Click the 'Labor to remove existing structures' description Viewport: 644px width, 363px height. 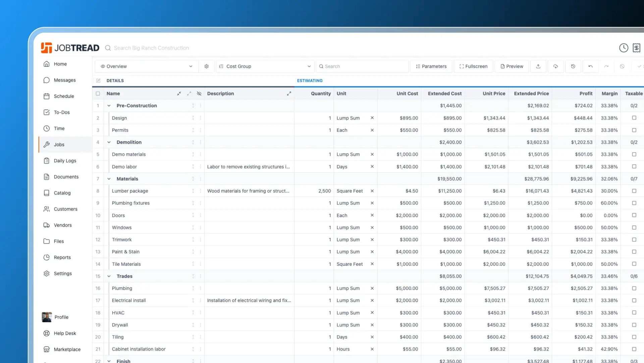click(249, 167)
